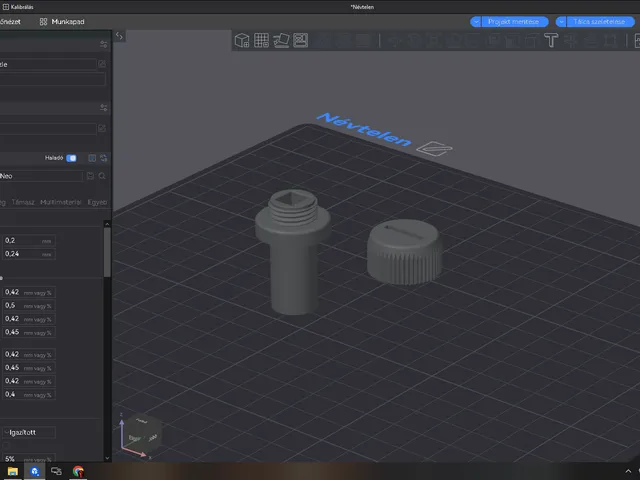Switch to the Munkapad tab
The image size is (640, 480).
tap(62, 22)
